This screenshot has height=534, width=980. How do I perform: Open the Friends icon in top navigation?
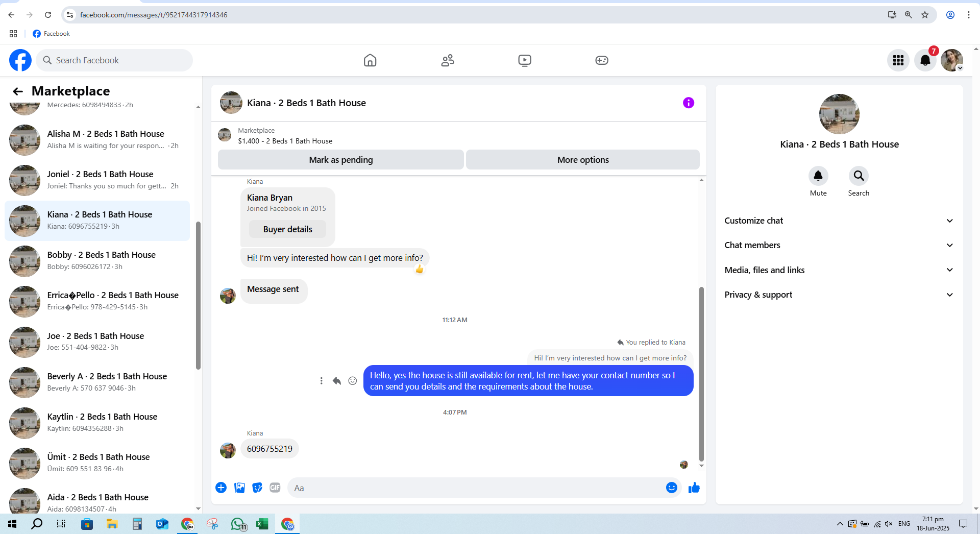coord(448,60)
